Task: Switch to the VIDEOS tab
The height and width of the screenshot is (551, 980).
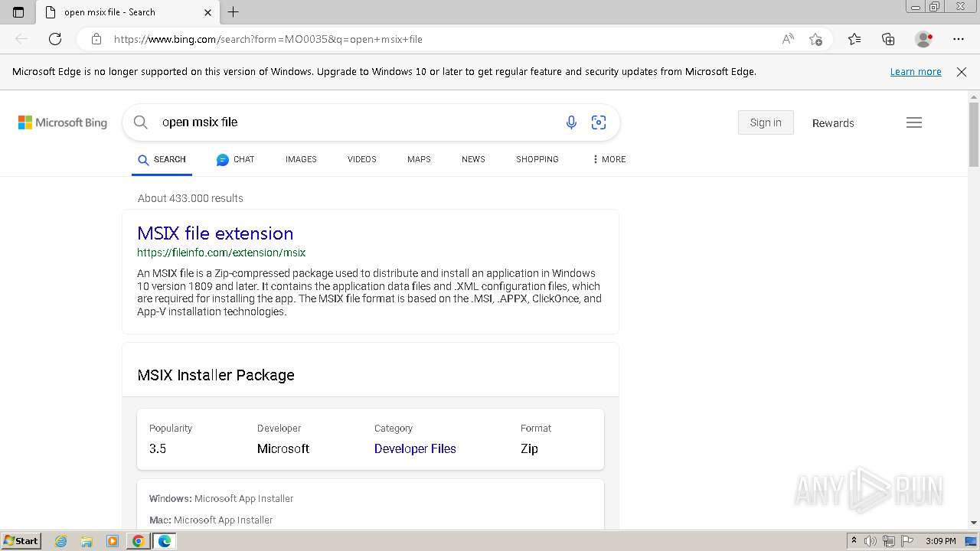Action: [x=361, y=159]
